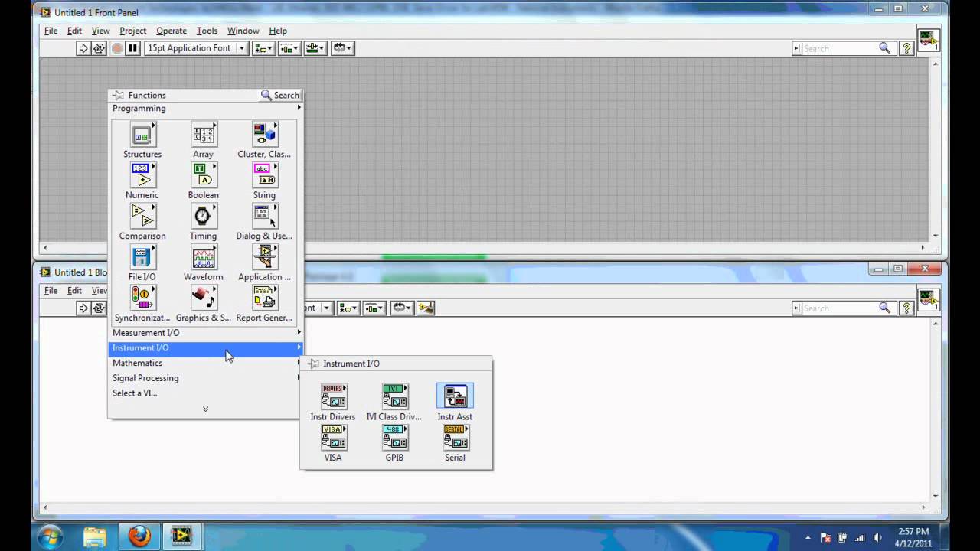Image resolution: width=980 pixels, height=551 pixels.
Task: Pin the Functions palette with thumbtack
Action: coord(118,96)
